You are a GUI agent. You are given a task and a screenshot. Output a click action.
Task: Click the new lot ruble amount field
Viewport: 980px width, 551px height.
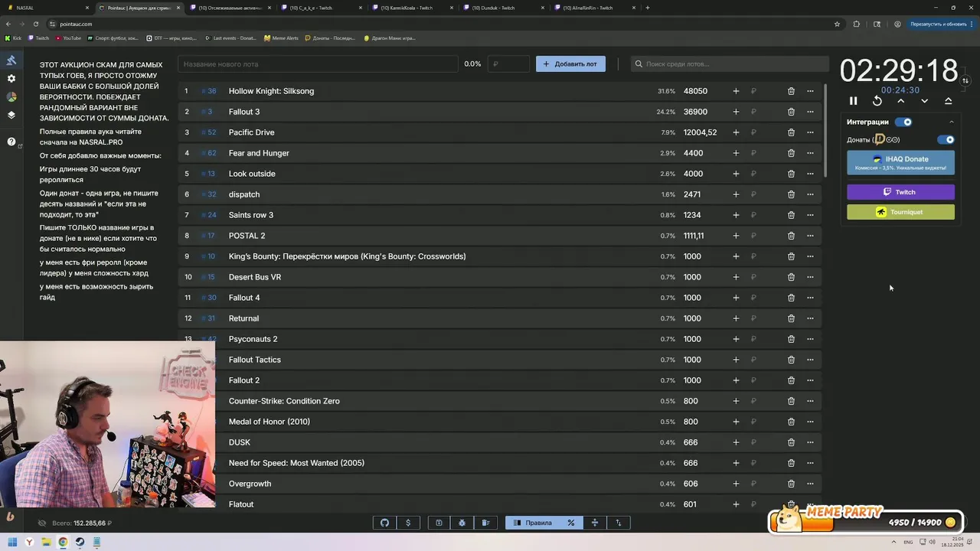point(509,64)
